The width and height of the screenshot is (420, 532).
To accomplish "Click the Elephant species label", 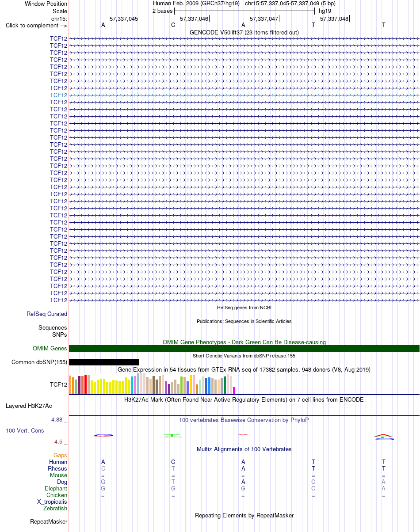I will coord(56,489).
